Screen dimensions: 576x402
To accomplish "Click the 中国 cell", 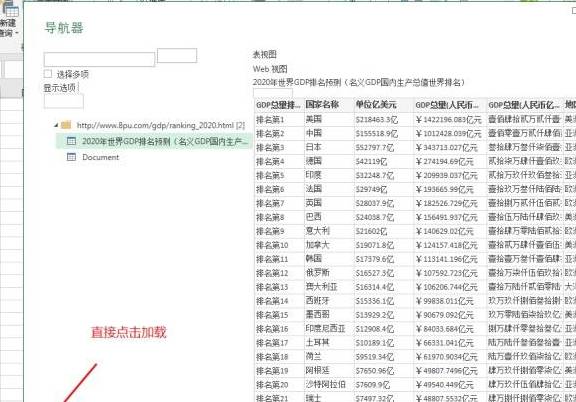I will pos(329,133).
